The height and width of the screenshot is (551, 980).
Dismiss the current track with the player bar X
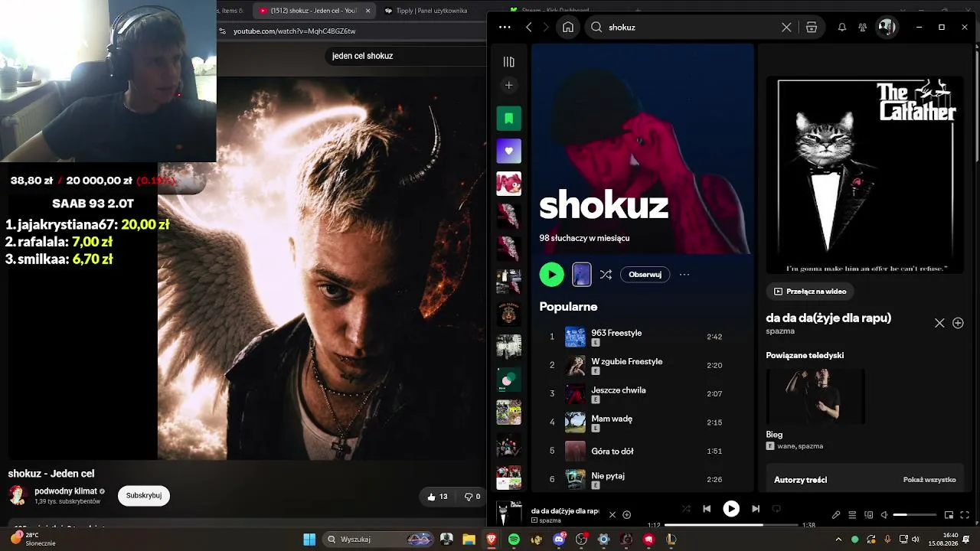(612, 515)
